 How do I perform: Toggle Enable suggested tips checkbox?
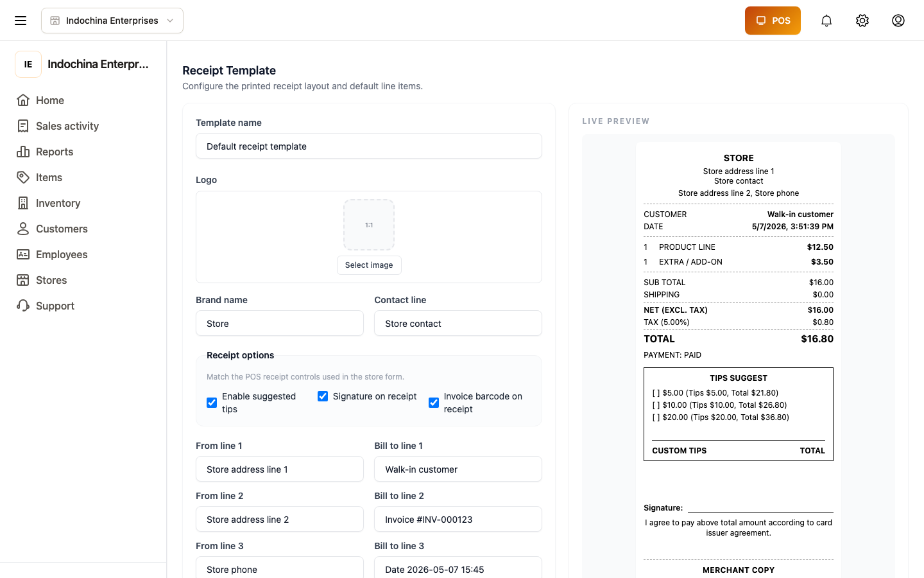[x=212, y=403]
